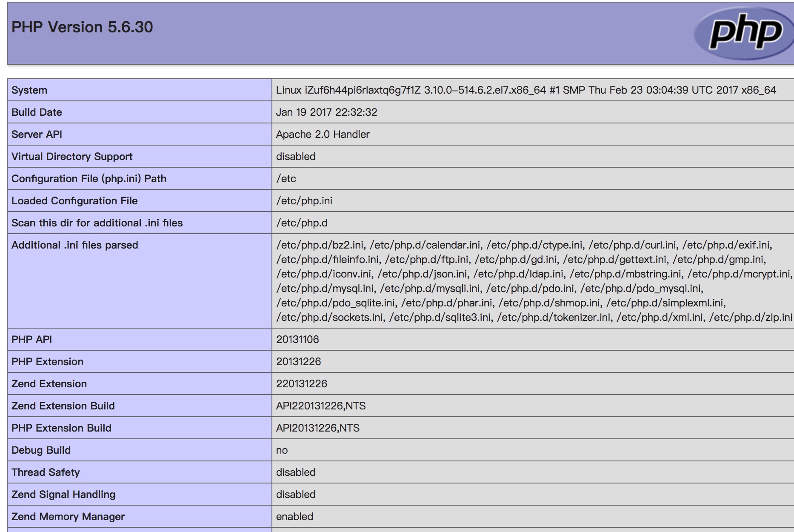The image size is (794, 532).
Task: Select the 'PHP API' label
Action: coord(31,340)
